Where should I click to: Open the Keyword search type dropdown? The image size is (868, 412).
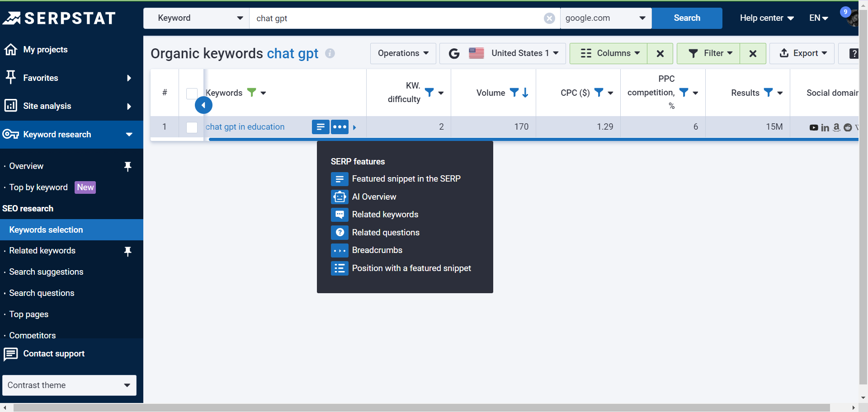tap(196, 18)
